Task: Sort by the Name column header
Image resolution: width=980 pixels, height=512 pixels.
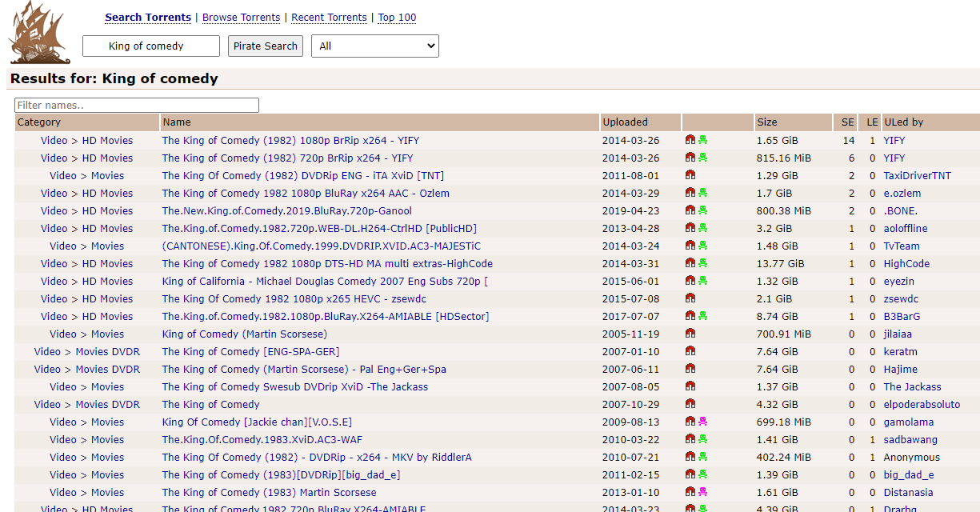Action: pos(177,122)
